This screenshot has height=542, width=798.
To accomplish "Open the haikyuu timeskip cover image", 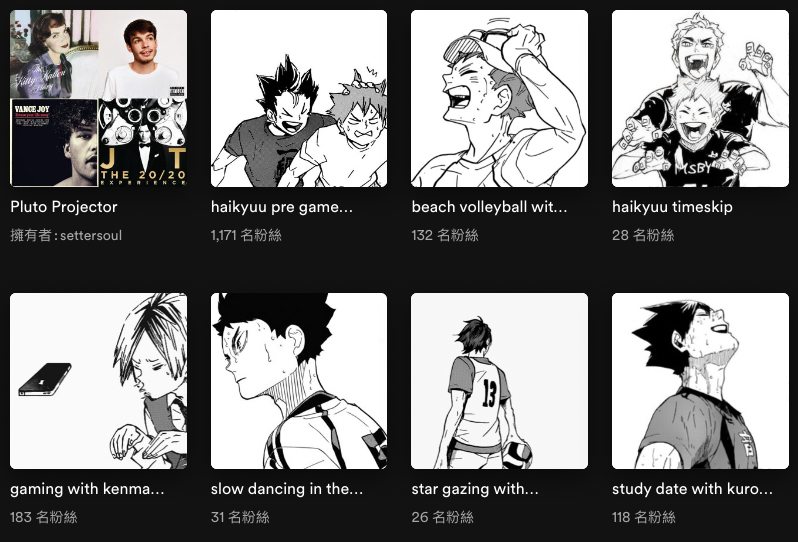I will coord(700,98).
